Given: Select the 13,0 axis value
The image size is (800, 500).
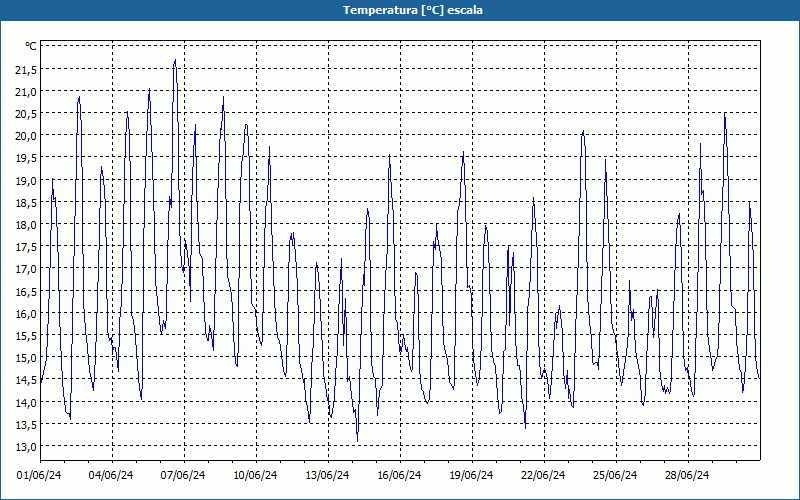Looking at the screenshot, I should tap(26, 446).
